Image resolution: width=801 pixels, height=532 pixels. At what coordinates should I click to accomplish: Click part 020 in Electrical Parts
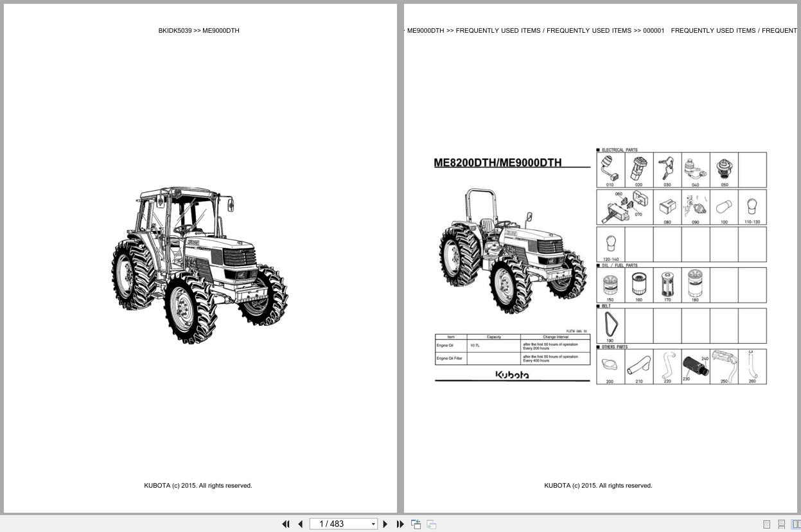639,170
